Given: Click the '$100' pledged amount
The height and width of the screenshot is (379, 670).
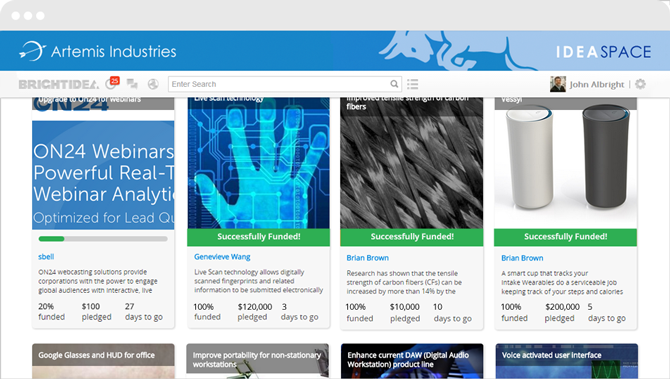Looking at the screenshot, I should [x=91, y=306].
